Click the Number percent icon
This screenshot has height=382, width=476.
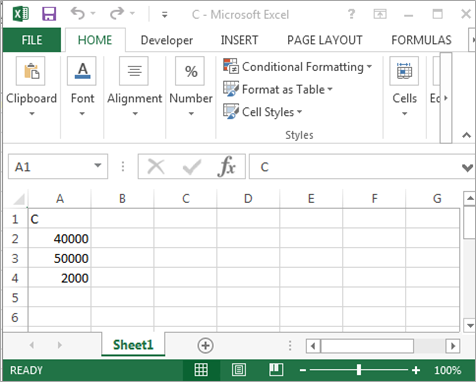click(190, 71)
